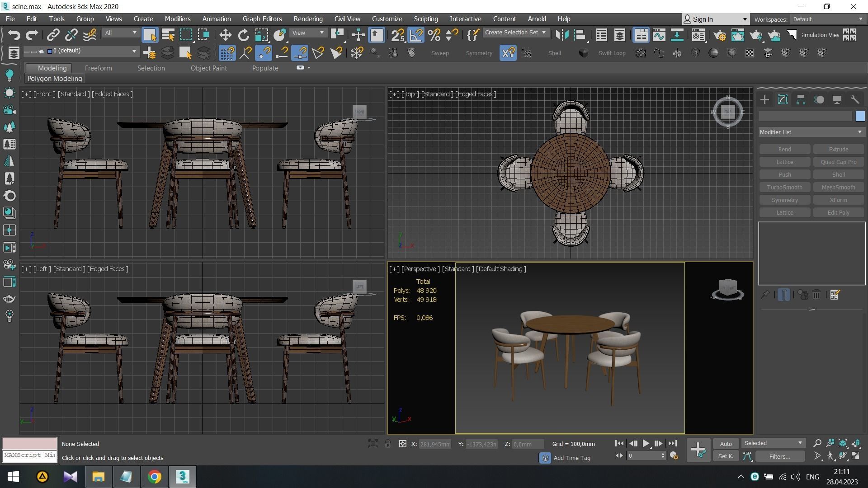
Task: Open the Motion command panel tab
Action: (x=819, y=100)
